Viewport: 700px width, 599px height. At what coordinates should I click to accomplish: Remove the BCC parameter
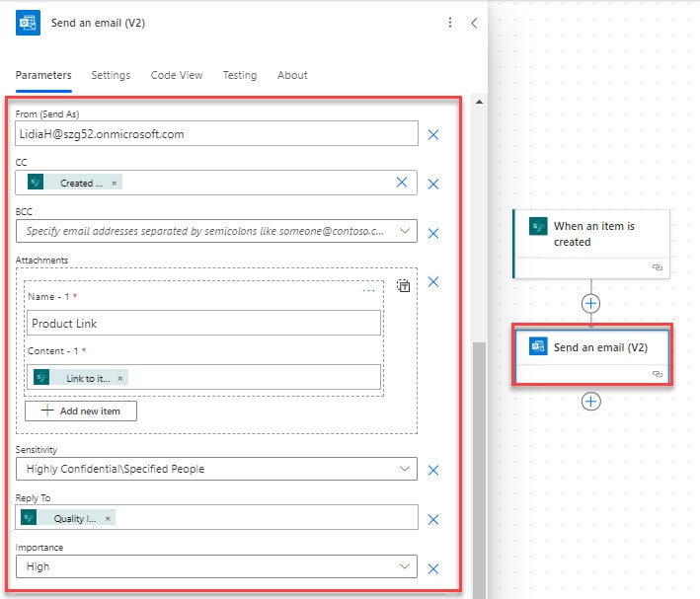point(433,234)
